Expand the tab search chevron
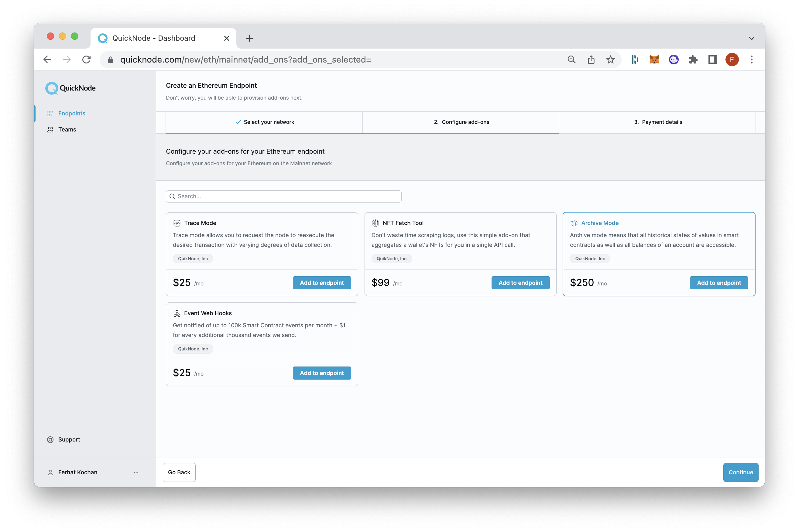 tap(752, 38)
